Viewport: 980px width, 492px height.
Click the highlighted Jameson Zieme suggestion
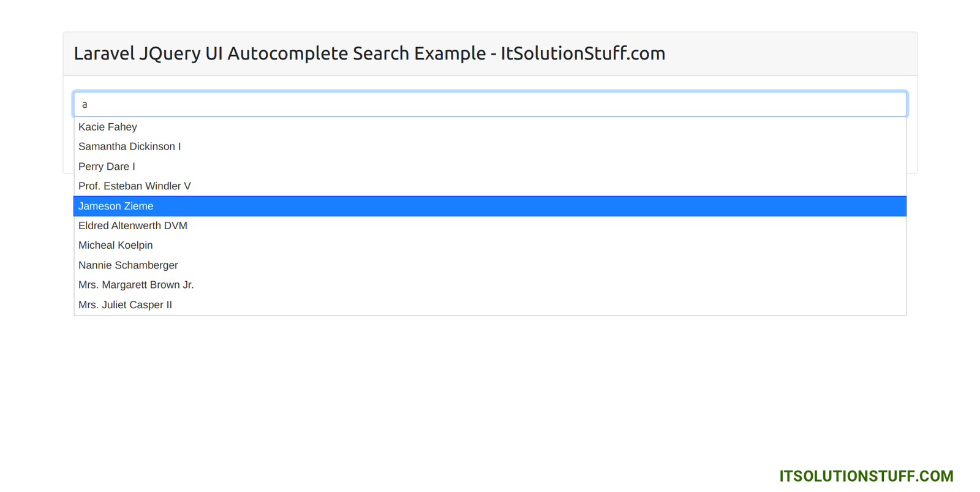[x=116, y=206]
